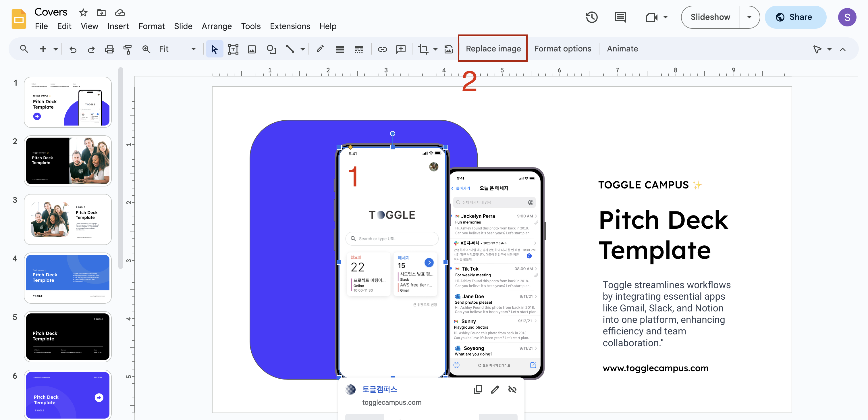
Task: Click the move to folder icon
Action: coord(101,13)
